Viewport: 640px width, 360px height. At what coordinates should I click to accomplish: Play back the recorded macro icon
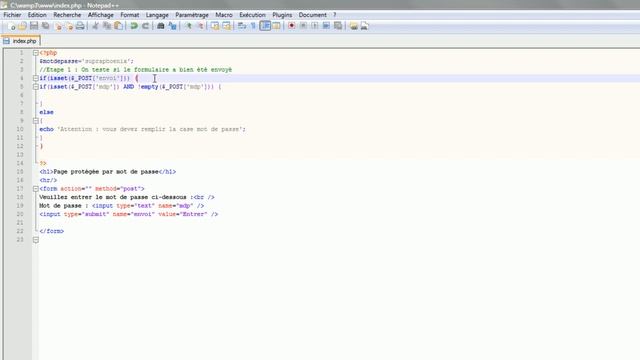pos(315,26)
